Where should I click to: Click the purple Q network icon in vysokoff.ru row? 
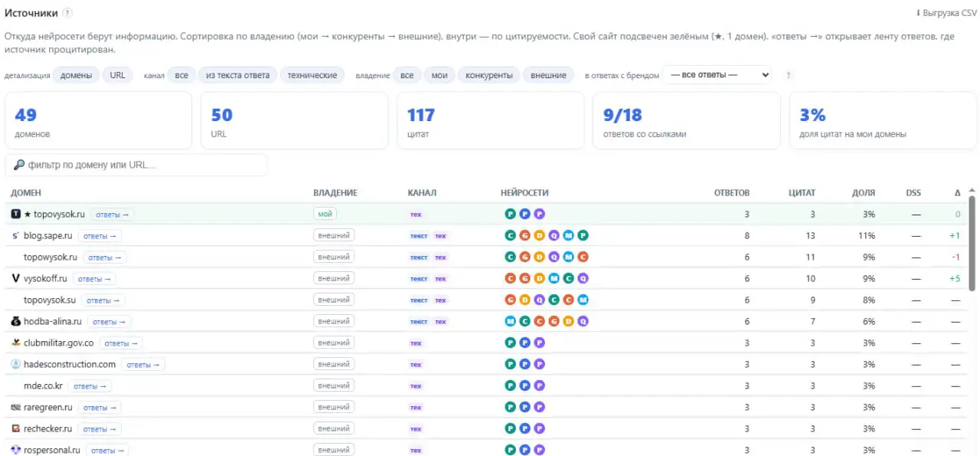tap(583, 278)
